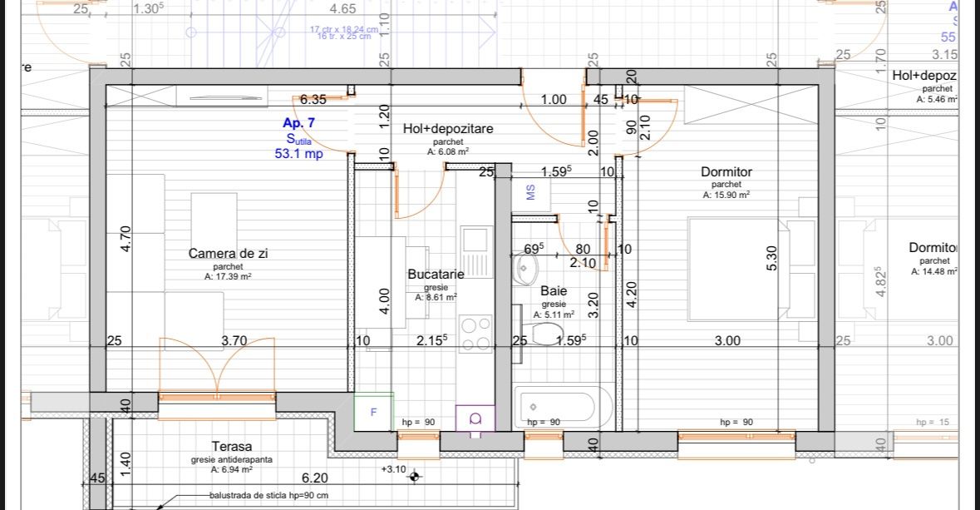Click the 17 ctr x 18.24 cm stair note
Viewport: 980px width, 510px height.
(x=344, y=29)
